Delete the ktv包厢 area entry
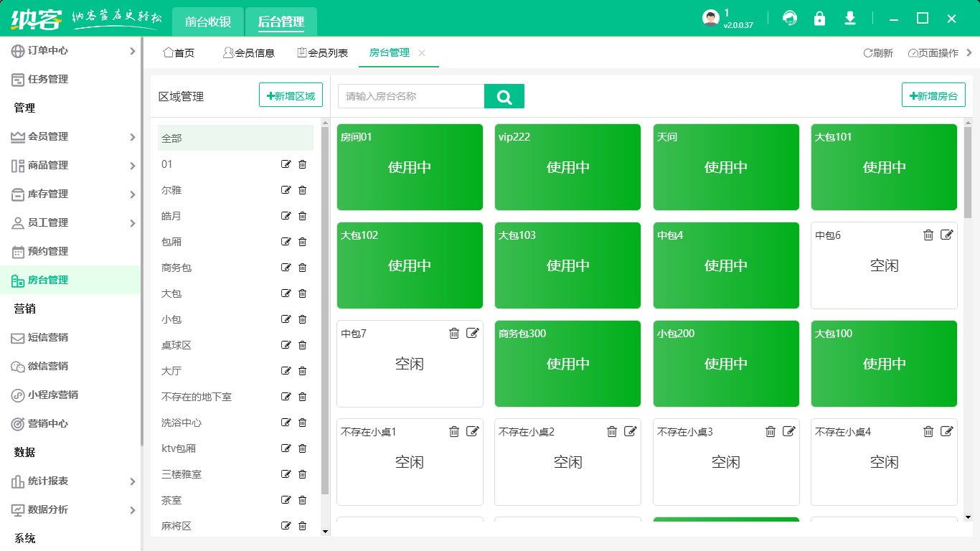 302,448
